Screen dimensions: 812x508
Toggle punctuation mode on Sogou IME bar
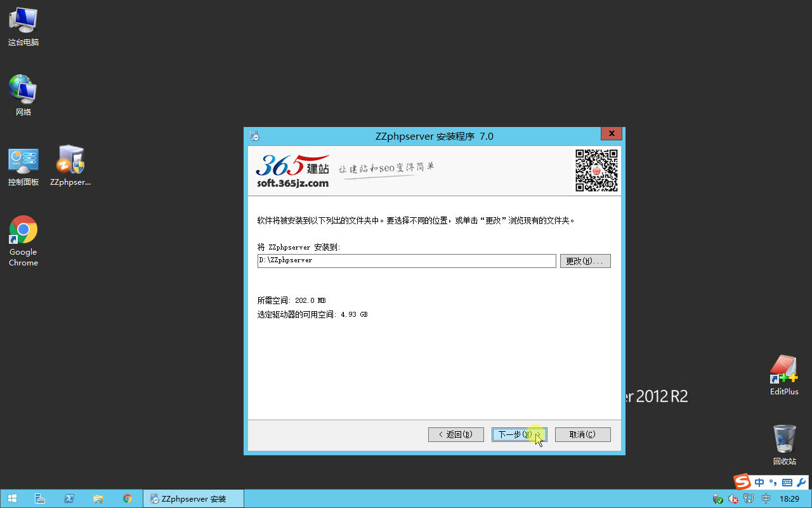[x=773, y=483]
